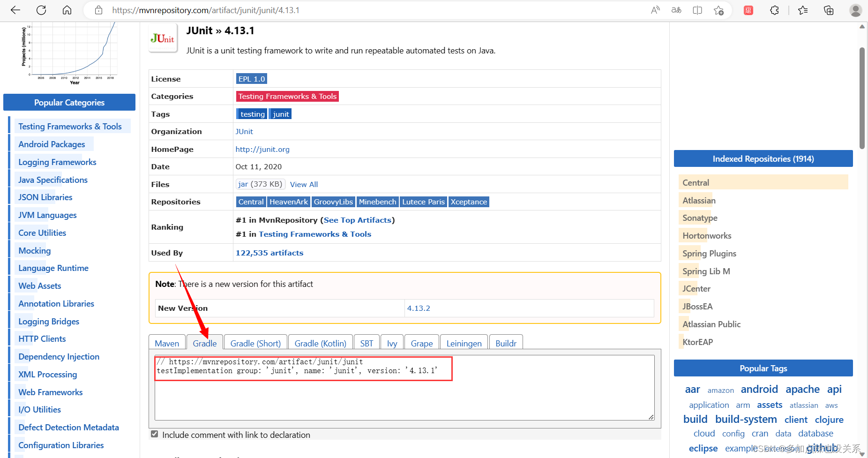Open Lutece Paris repository badge
868x458 pixels.
pyautogui.click(x=423, y=202)
